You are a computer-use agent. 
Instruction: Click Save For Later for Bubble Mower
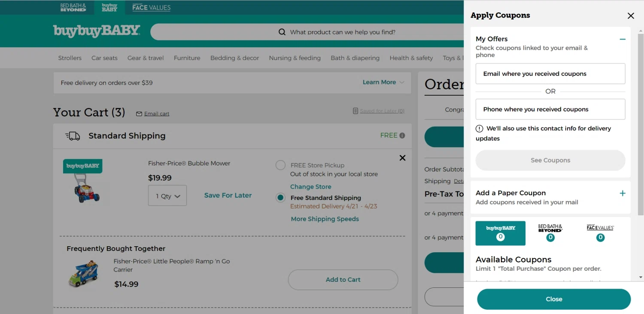228,195
